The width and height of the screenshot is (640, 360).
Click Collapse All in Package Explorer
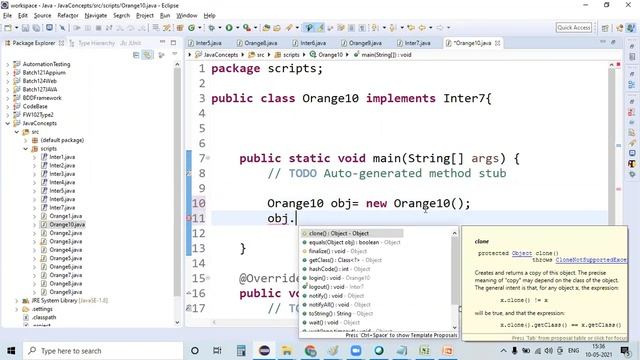[136, 55]
